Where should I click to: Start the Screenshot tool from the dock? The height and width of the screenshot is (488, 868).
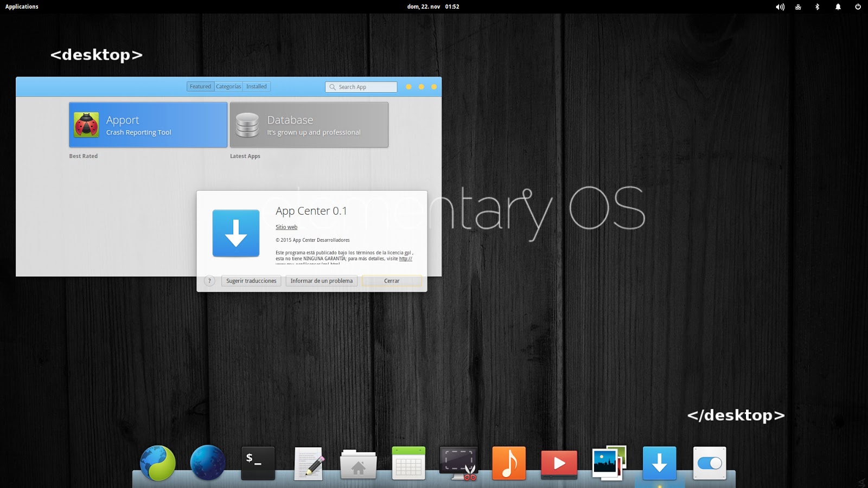pos(458,464)
